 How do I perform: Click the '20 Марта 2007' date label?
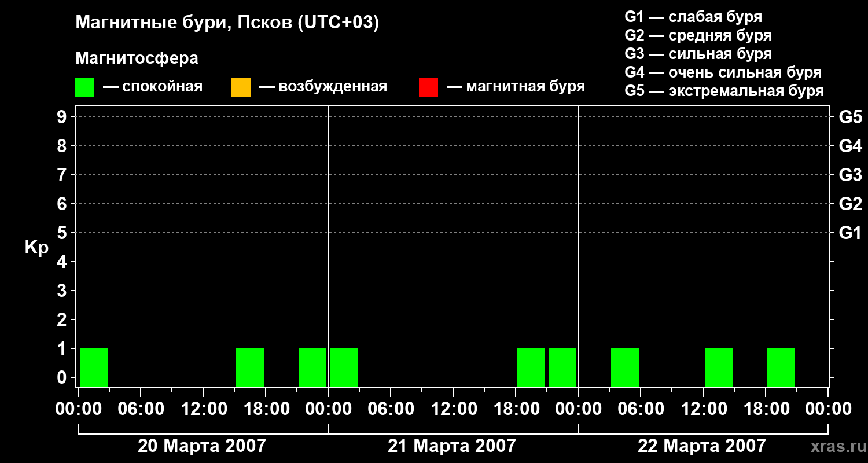click(x=202, y=446)
